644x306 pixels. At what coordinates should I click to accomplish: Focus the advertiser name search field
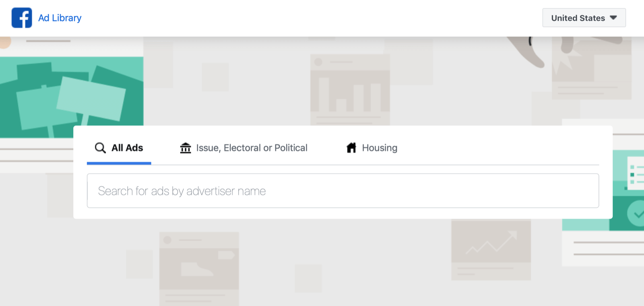[x=343, y=191]
